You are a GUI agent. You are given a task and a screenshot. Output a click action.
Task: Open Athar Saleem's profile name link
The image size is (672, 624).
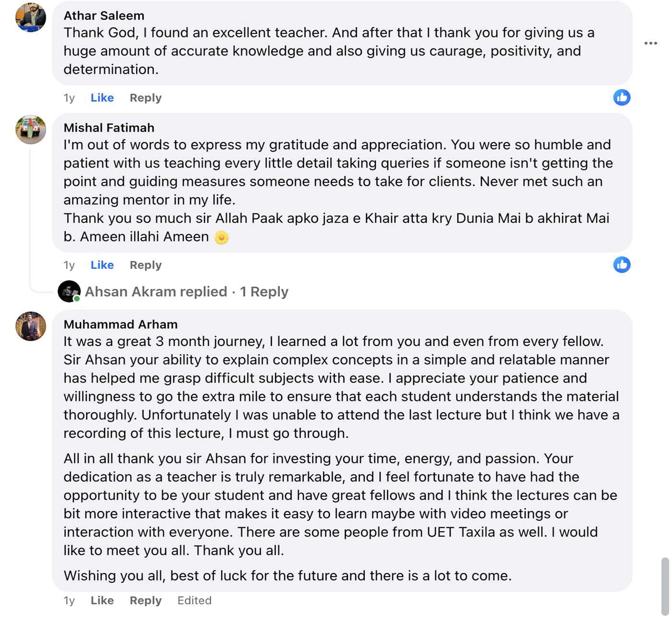(x=104, y=16)
